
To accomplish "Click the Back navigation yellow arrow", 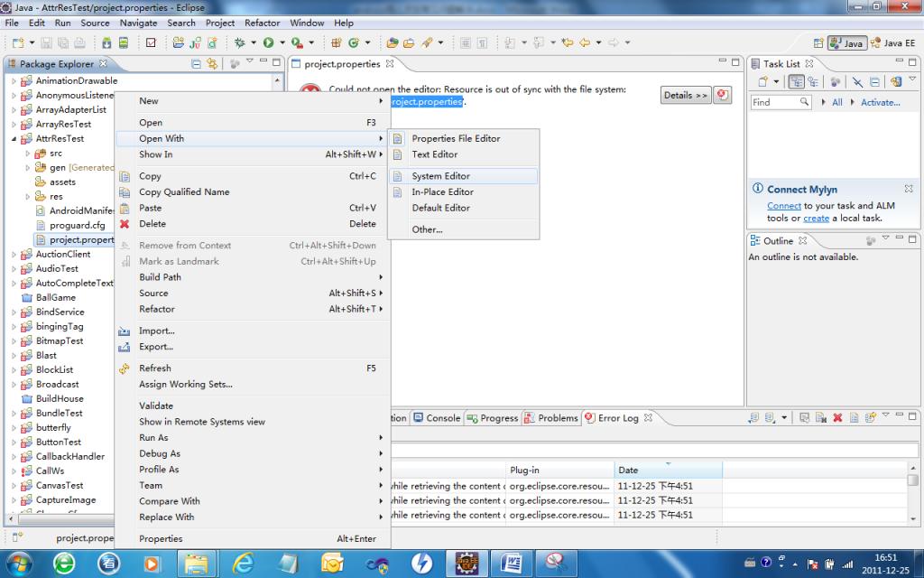I will 585,42.
